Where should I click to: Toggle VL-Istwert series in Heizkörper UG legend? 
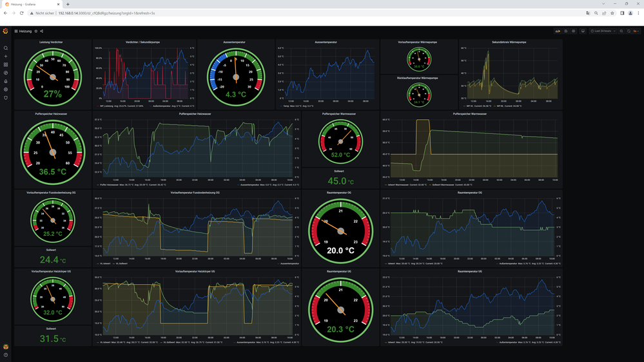click(104, 341)
